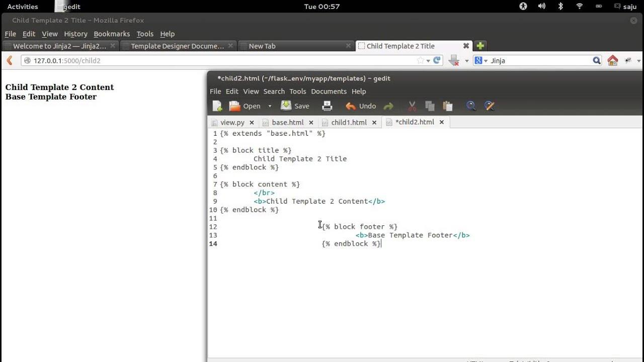Open Firefox's View menu
Viewport: 644px width, 362px height.
pyautogui.click(x=49, y=34)
